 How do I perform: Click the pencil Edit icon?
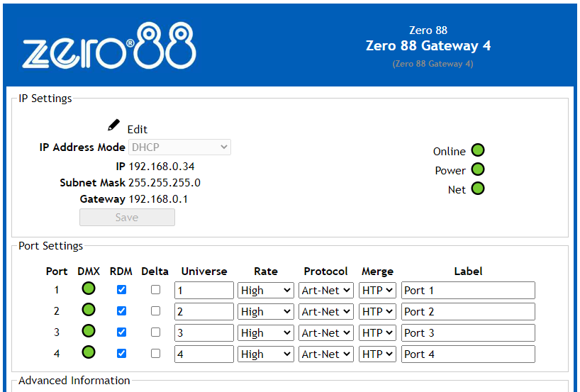(113, 125)
